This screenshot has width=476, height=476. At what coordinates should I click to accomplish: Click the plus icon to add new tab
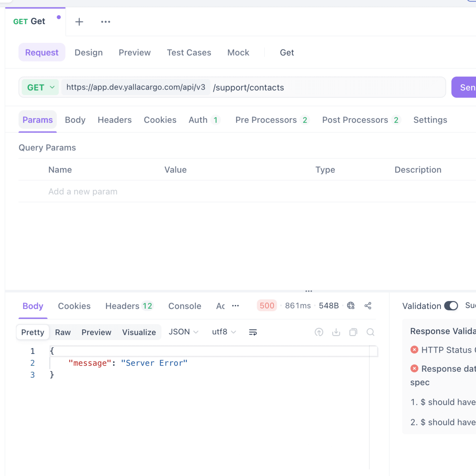[79, 22]
